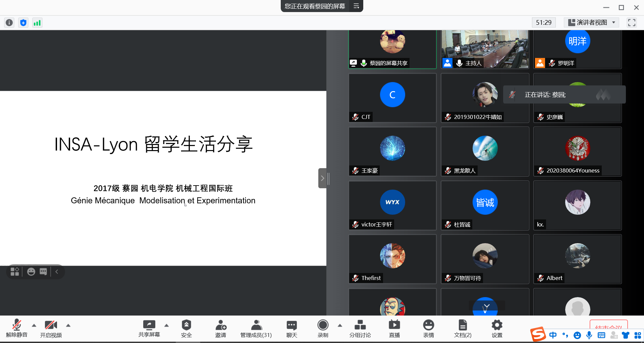Select the 蔡园的屏幕共享 participant tile
This screenshot has height=343, width=644.
(392, 49)
